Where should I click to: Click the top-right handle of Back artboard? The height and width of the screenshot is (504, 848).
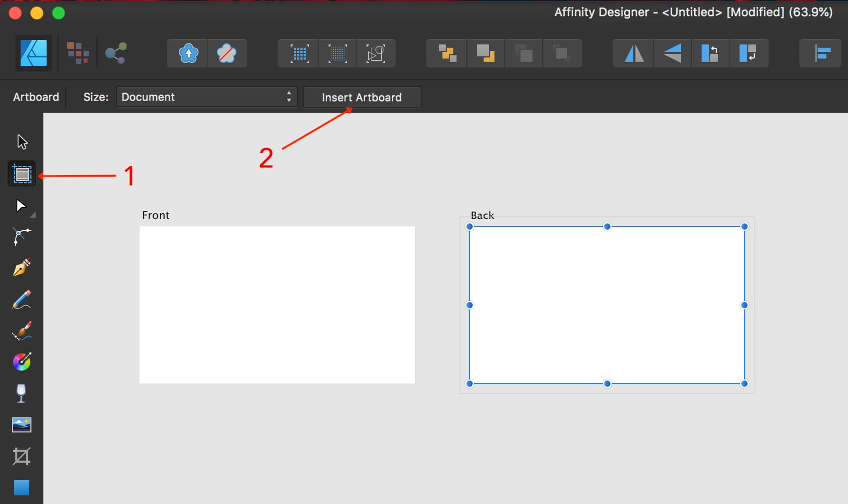coord(744,227)
